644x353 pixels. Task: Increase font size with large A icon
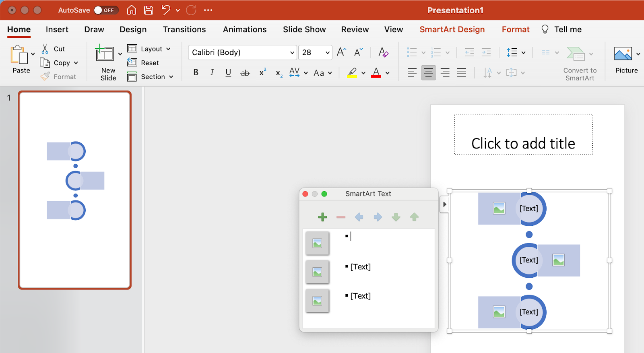pos(342,52)
